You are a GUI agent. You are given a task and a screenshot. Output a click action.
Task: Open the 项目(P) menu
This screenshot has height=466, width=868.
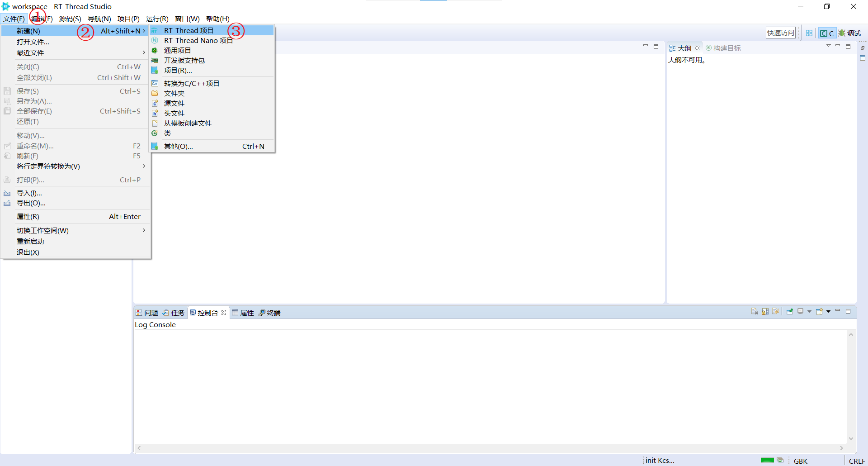[x=128, y=19]
